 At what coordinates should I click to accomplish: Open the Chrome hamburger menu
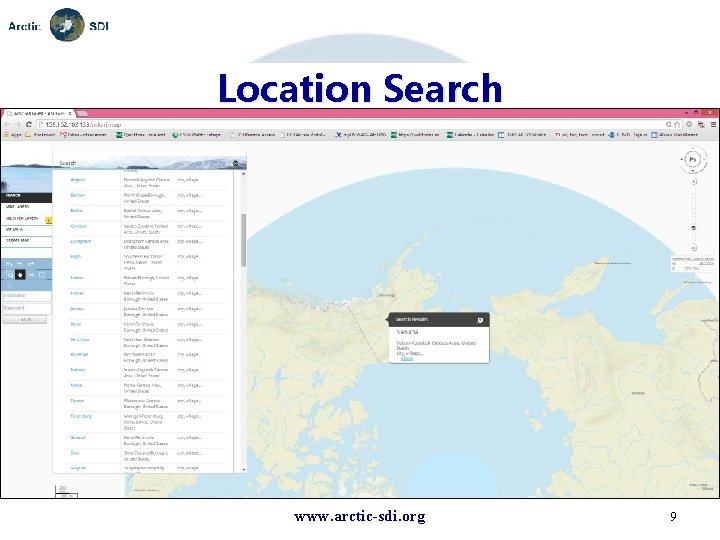713,124
